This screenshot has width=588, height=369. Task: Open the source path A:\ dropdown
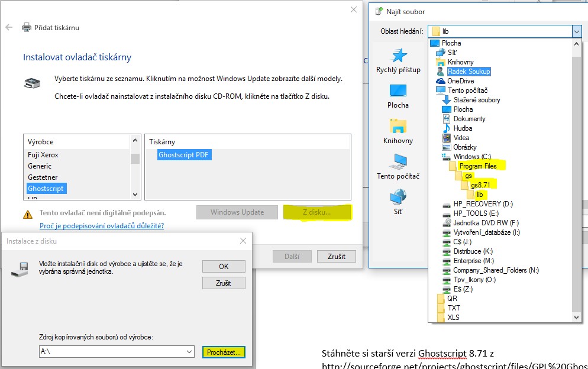coord(189,352)
